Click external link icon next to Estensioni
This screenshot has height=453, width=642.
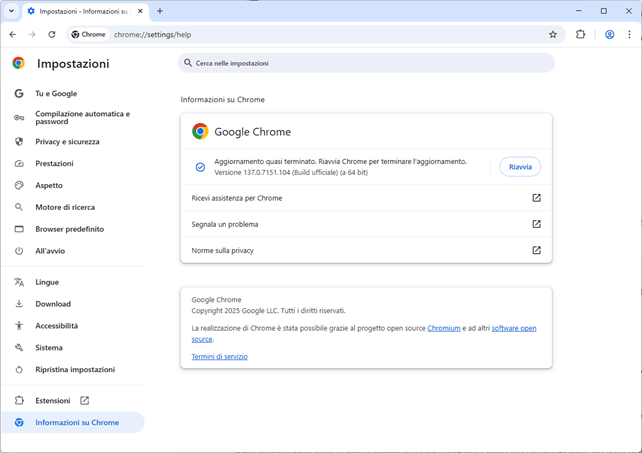pyautogui.click(x=84, y=400)
